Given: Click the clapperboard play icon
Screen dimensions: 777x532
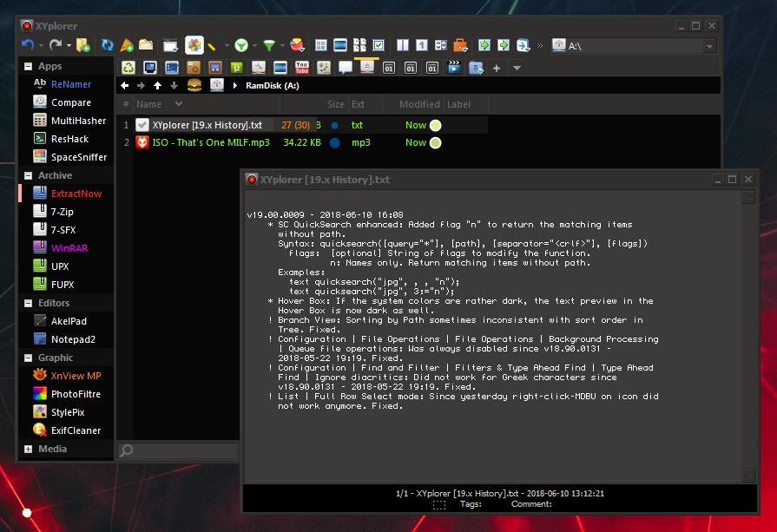Looking at the screenshot, I should point(454,68).
